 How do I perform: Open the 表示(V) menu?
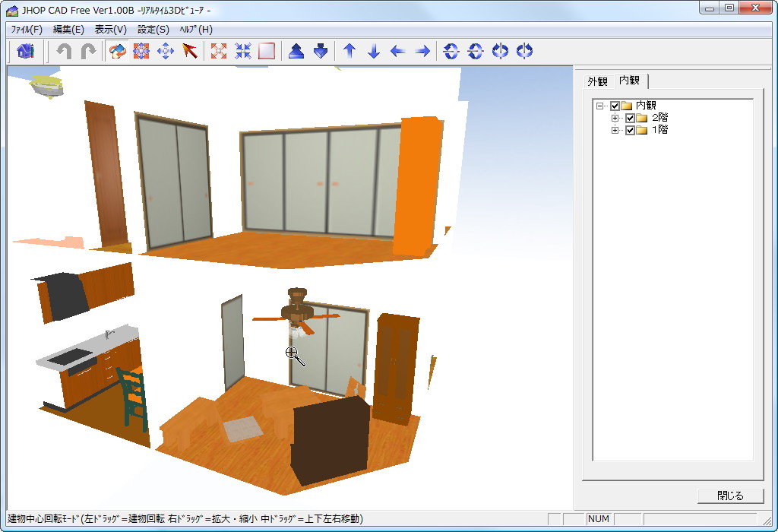coord(111,30)
